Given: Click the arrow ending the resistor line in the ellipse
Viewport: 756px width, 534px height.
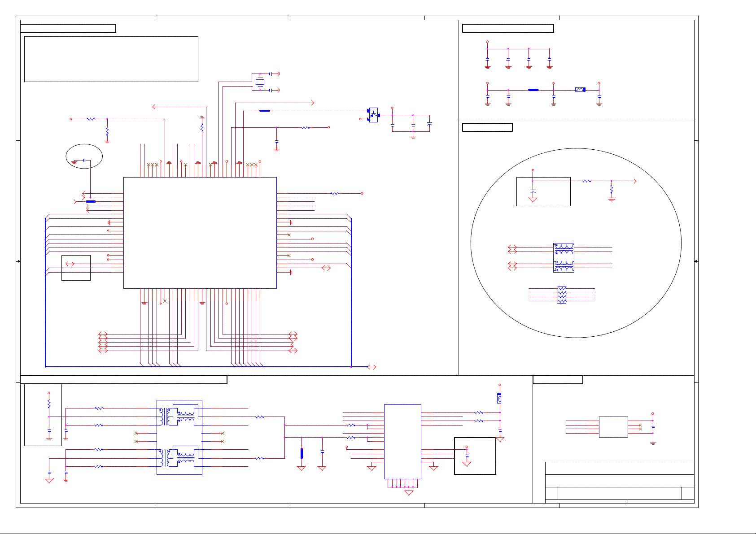Looking at the screenshot, I should click(x=634, y=181).
